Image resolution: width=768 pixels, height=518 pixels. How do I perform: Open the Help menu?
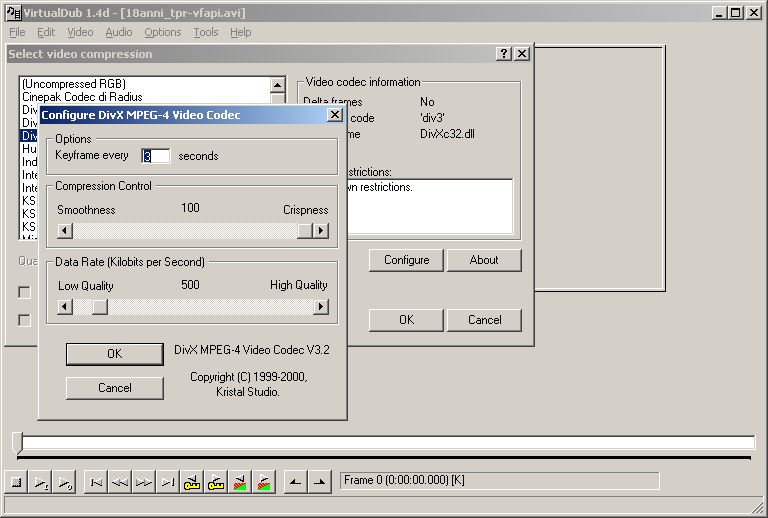click(240, 32)
